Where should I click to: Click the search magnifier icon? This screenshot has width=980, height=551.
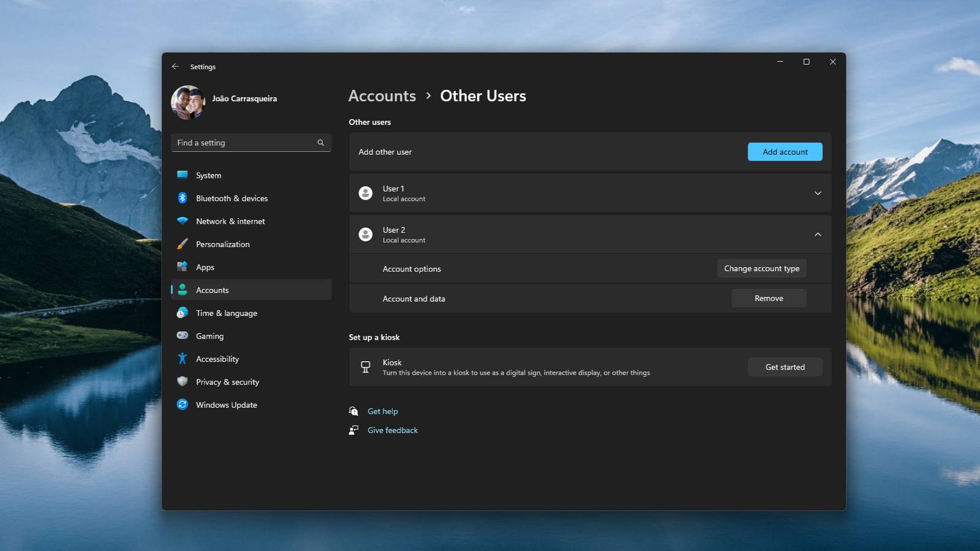tap(320, 143)
